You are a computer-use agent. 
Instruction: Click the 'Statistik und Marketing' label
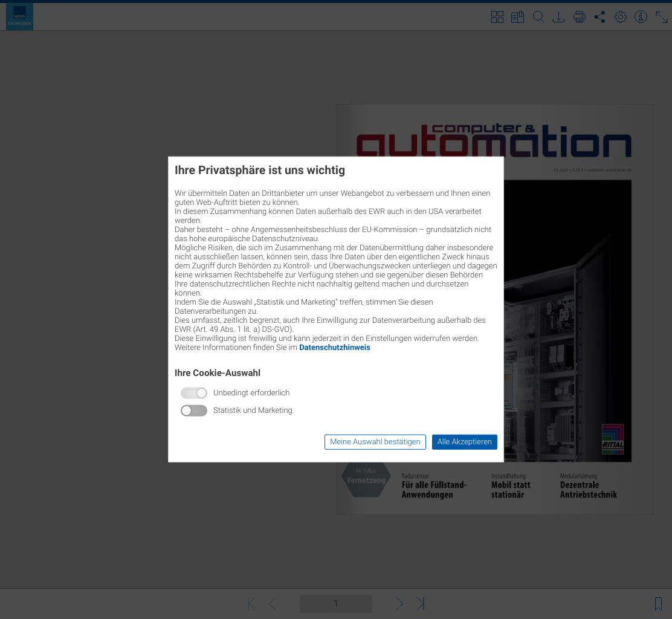click(x=253, y=410)
